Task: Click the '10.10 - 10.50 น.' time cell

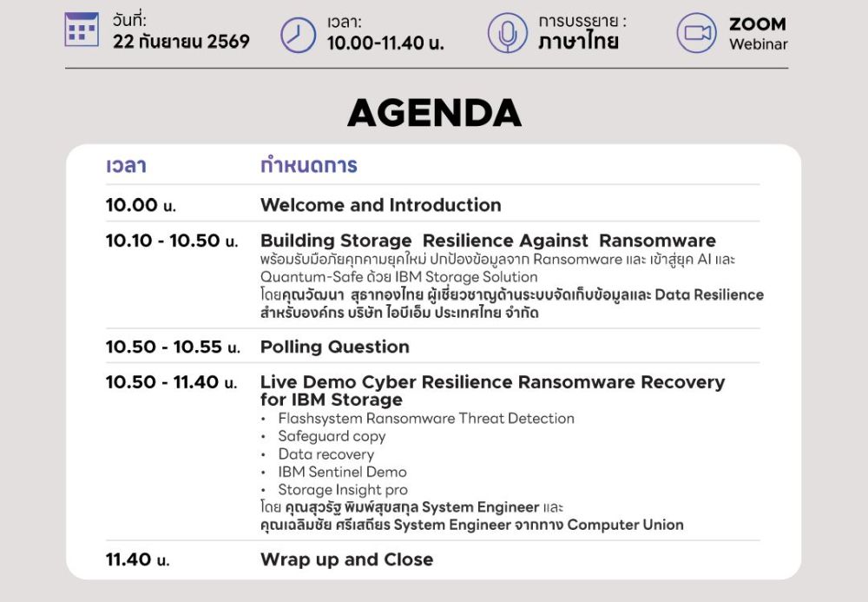Action: (172, 241)
